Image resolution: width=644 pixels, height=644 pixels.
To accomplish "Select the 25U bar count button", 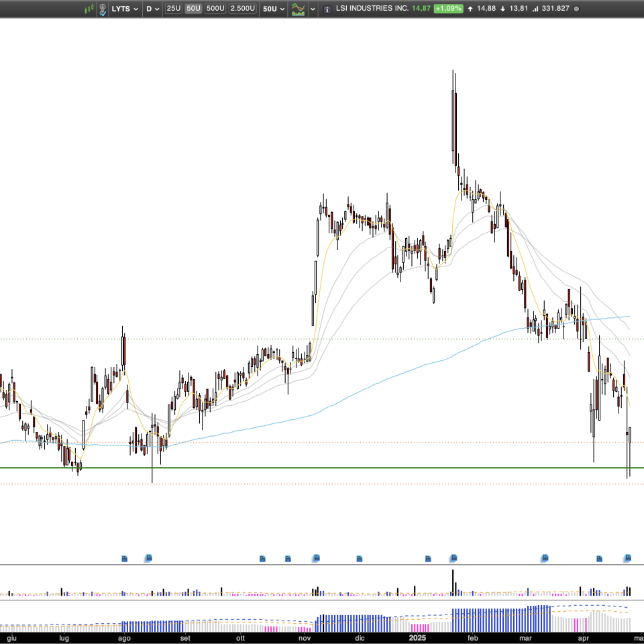I will coord(173,9).
